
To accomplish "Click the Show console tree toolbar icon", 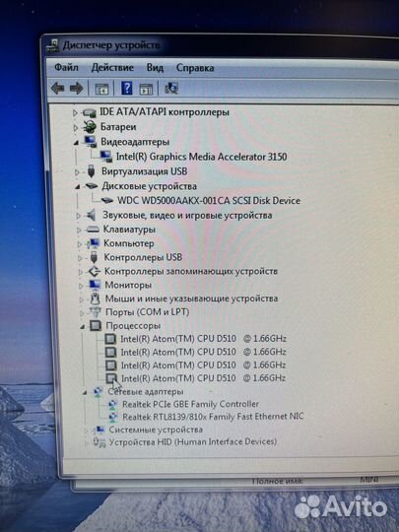I will 101,89.
